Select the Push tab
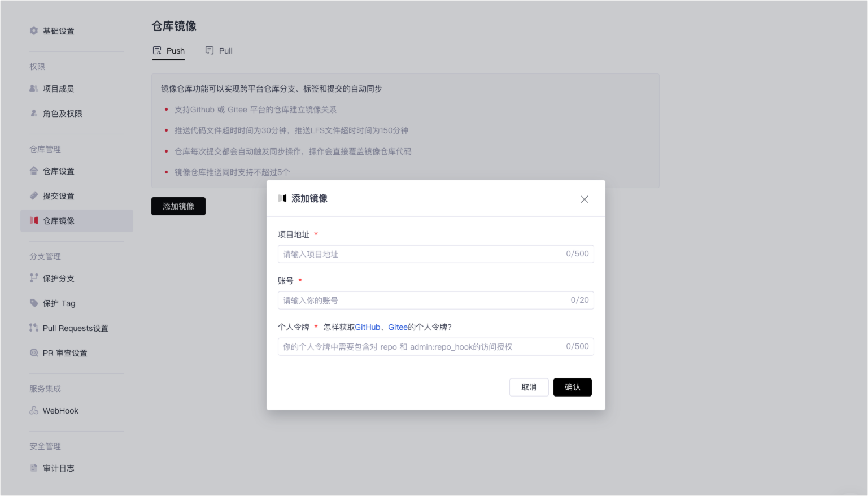868x496 pixels. 169,51
